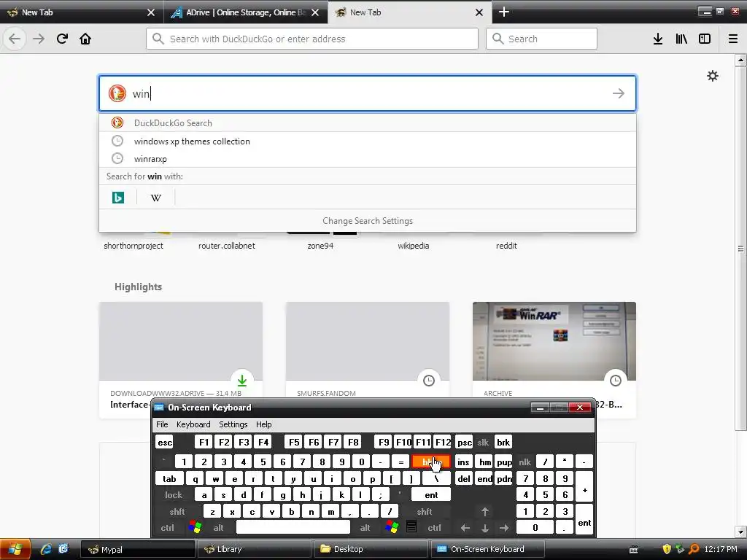Click the application menu key on On-Screen Keyboard
Viewport: 747px width, 560px height.
tap(411, 527)
